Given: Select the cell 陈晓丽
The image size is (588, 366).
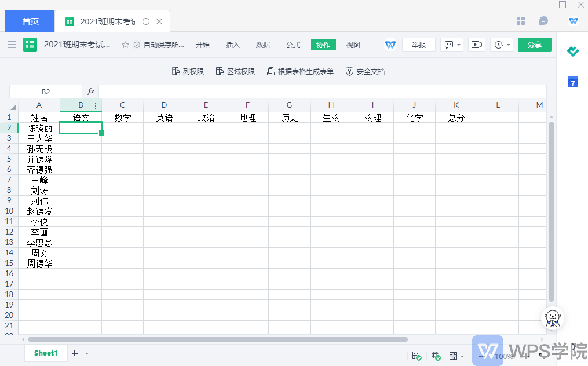Looking at the screenshot, I should pyautogui.click(x=39, y=128).
